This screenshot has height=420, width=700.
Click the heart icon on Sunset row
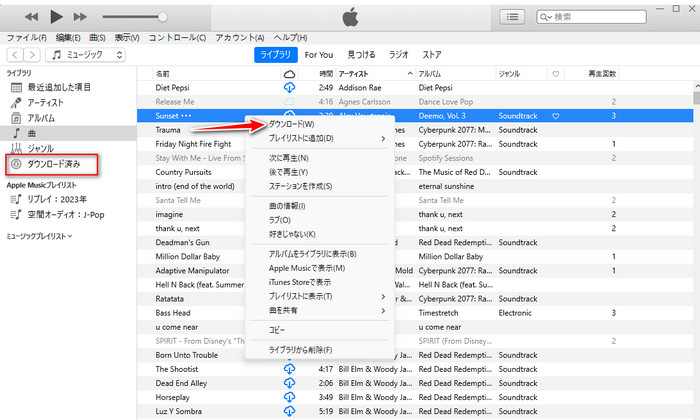[556, 116]
